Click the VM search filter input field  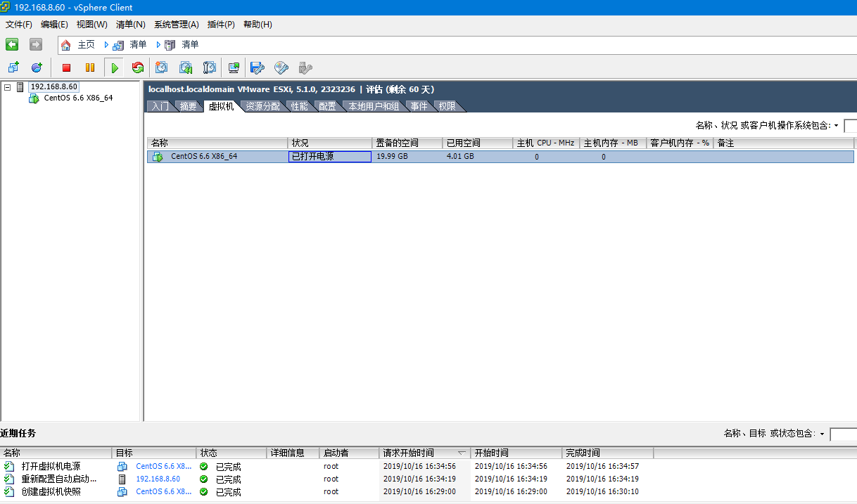tap(850, 126)
